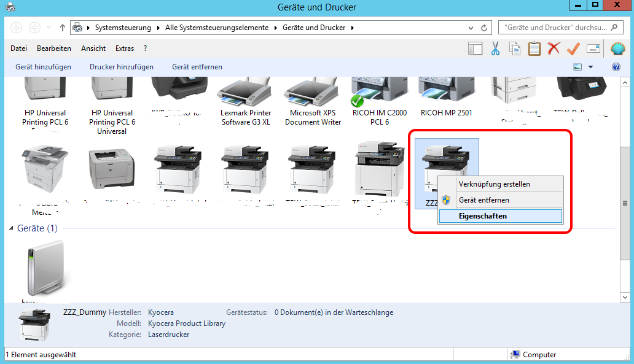Image resolution: width=634 pixels, height=364 pixels.
Task: Click the shield icon in context menu
Action: (446, 200)
